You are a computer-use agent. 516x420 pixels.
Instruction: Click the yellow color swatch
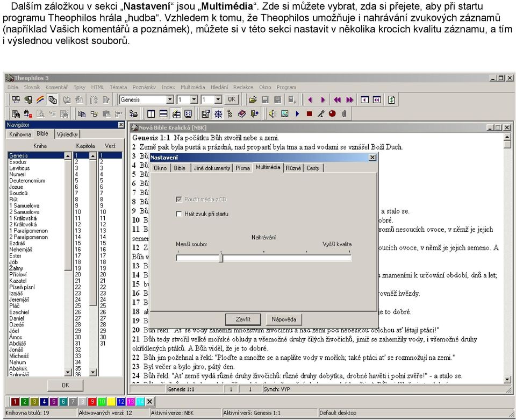point(112,401)
